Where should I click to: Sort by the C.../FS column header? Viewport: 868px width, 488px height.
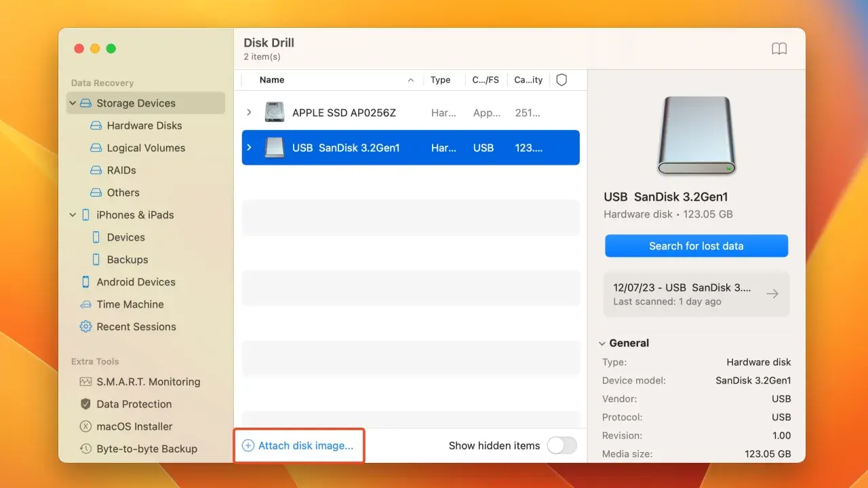tap(486, 80)
